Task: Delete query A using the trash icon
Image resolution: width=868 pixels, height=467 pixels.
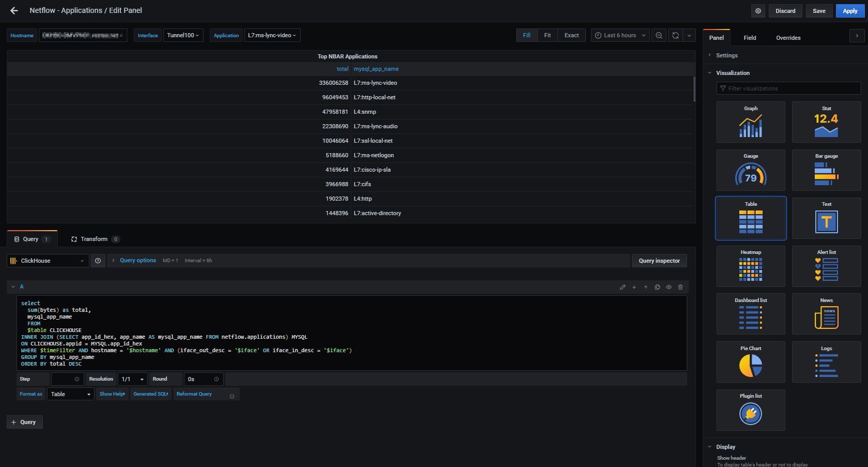Action: [680, 287]
